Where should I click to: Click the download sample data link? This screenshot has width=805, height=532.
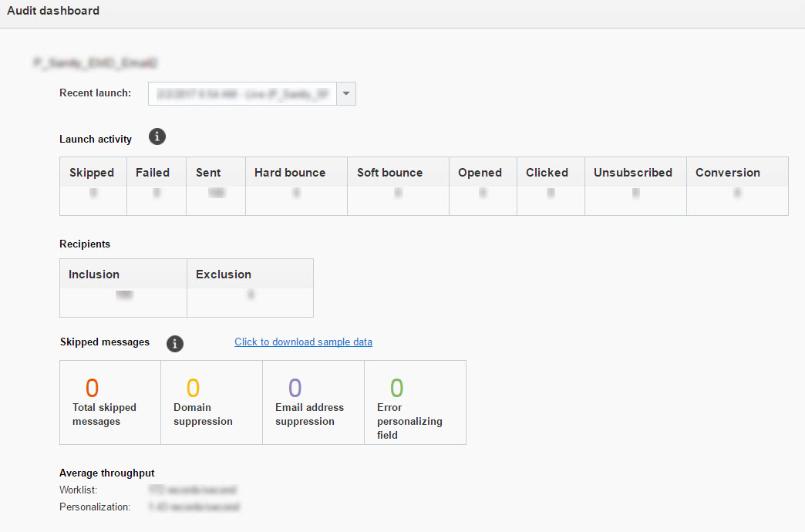click(x=303, y=342)
